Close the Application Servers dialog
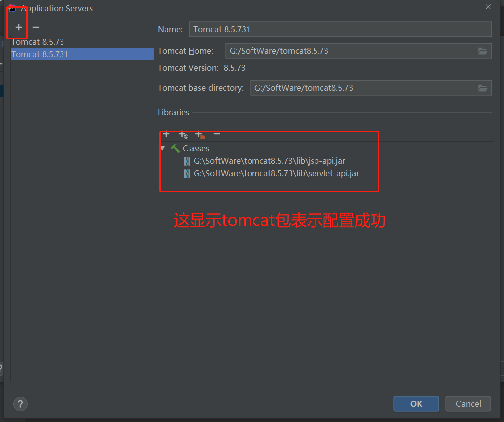 tap(488, 7)
